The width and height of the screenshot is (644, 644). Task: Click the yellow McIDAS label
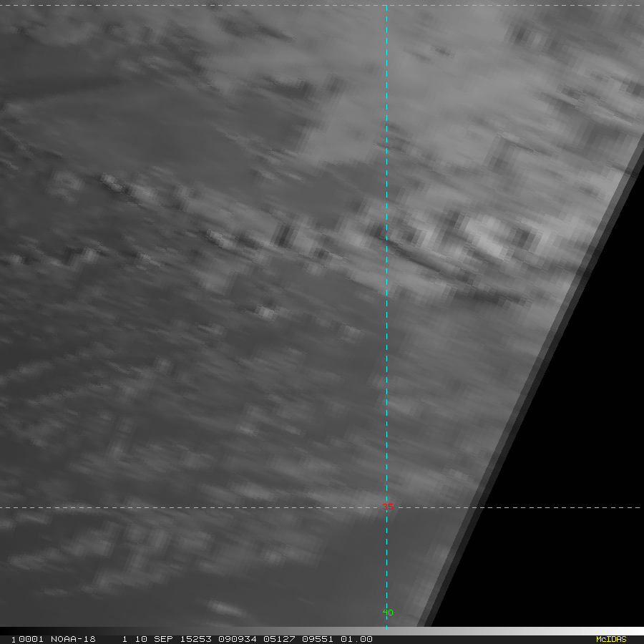[x=610, y=639]
